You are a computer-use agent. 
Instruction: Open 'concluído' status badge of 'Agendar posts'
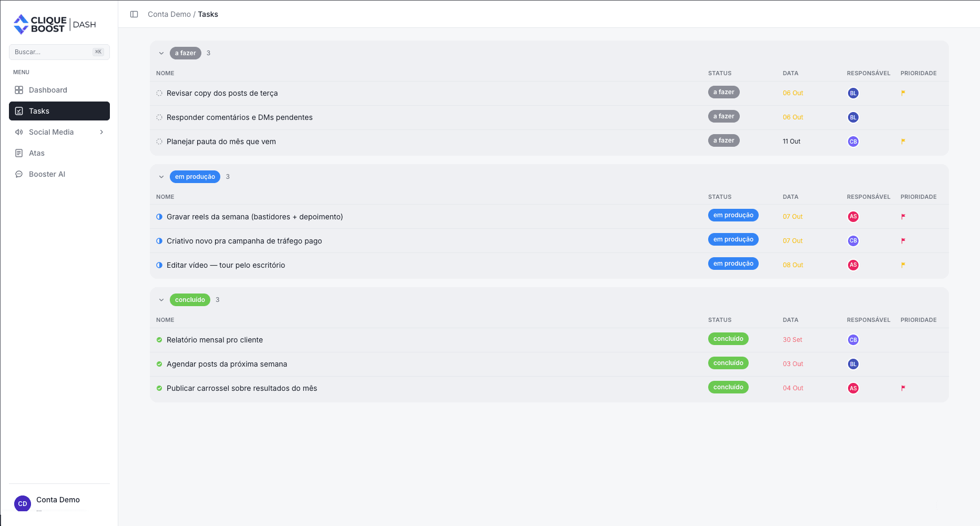coord(728,363)
